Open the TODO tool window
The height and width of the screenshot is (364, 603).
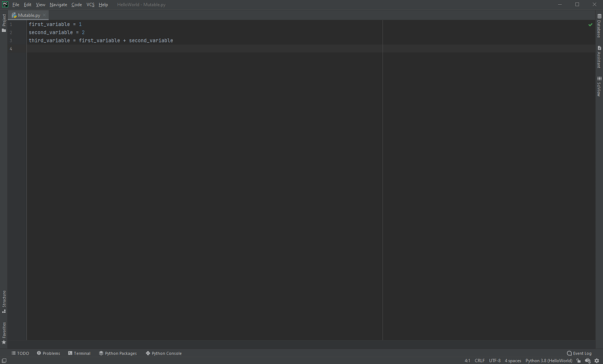20,353
